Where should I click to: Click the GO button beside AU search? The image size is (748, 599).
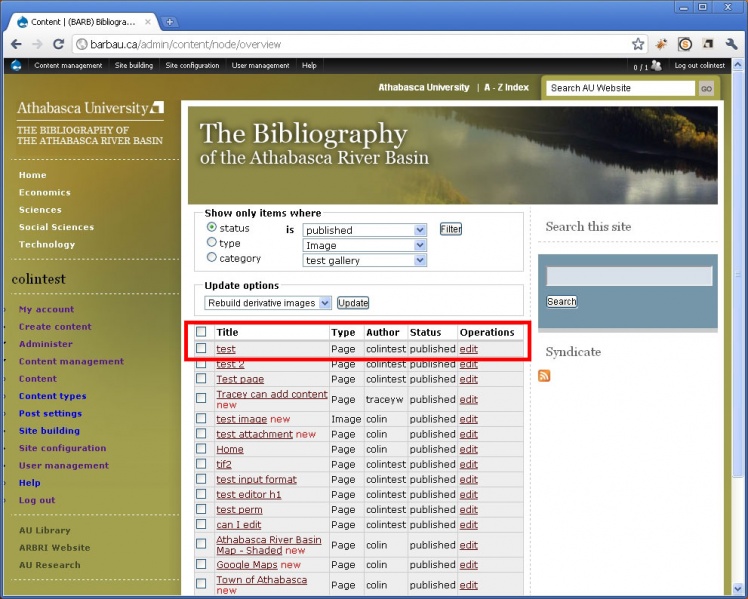(x=706, y=88)
